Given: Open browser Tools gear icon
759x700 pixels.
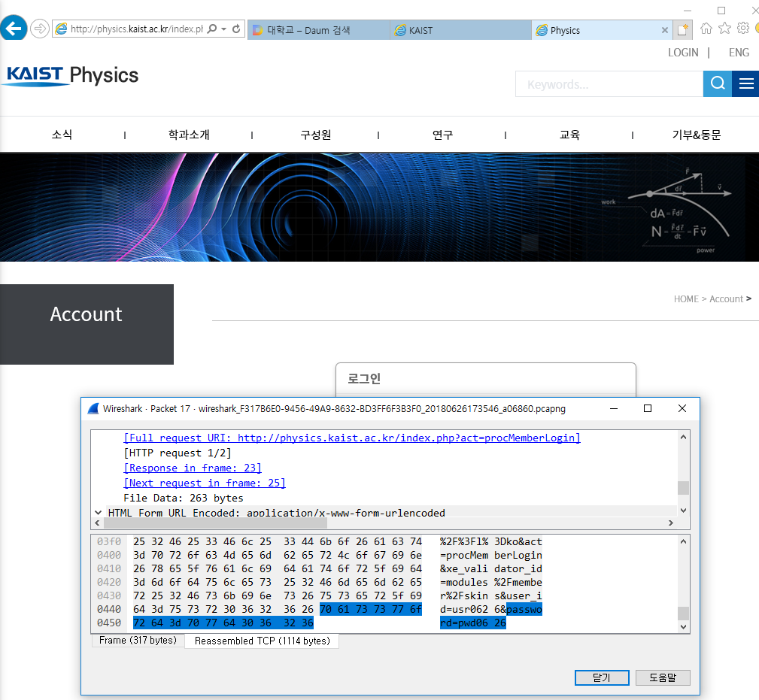Looking at the screenshot, I should pos(743,28).
